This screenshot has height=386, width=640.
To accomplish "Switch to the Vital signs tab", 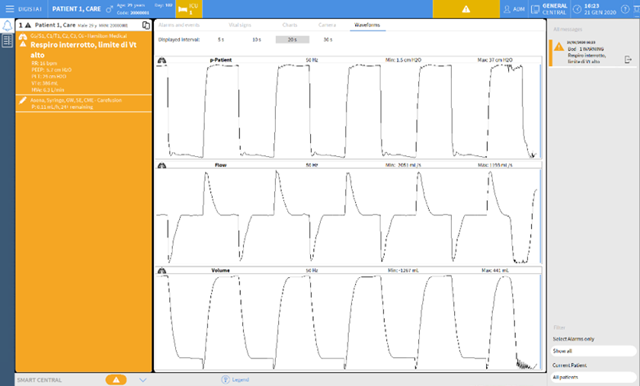I will [240, 25].
